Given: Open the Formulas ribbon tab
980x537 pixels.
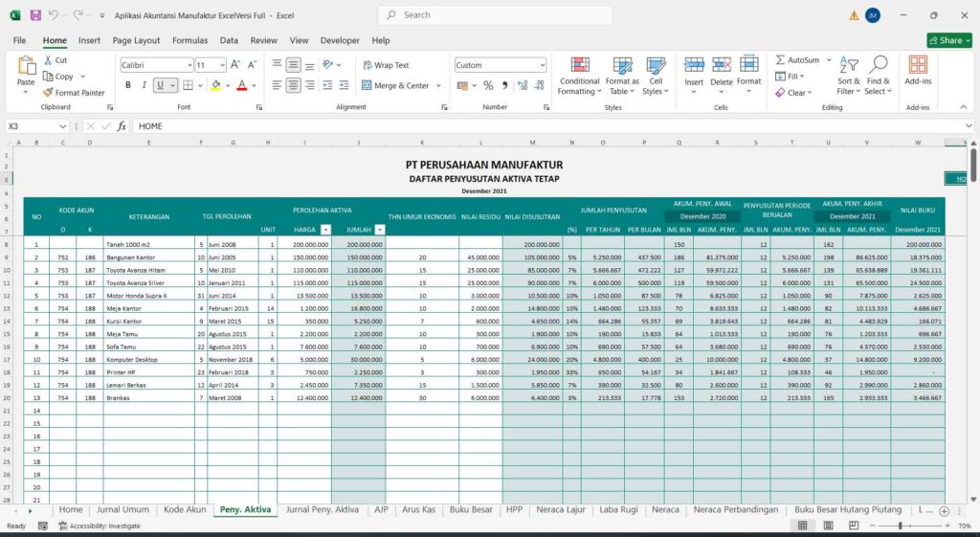Looking at the screenshot, I should coord(190,40).
